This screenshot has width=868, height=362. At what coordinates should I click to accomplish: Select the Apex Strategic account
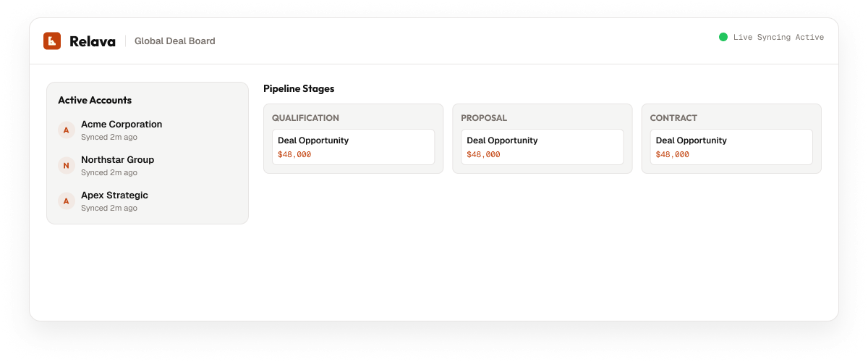pos(148,201)
